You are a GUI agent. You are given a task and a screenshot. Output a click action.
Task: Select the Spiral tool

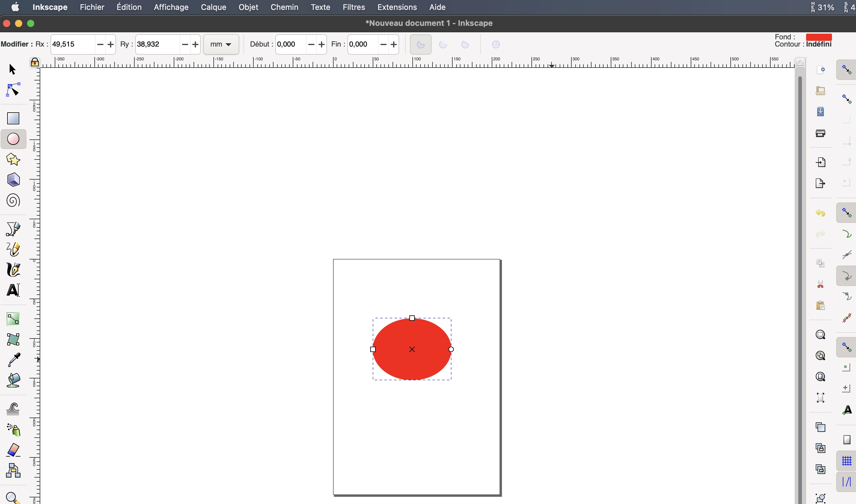pos(13,200)
